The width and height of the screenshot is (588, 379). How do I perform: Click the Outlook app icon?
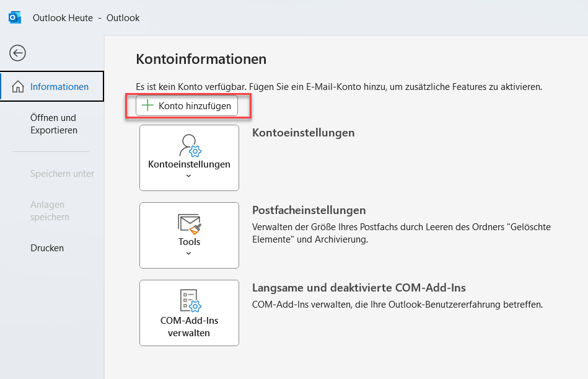pyautogui.click(x=14, y=17)
